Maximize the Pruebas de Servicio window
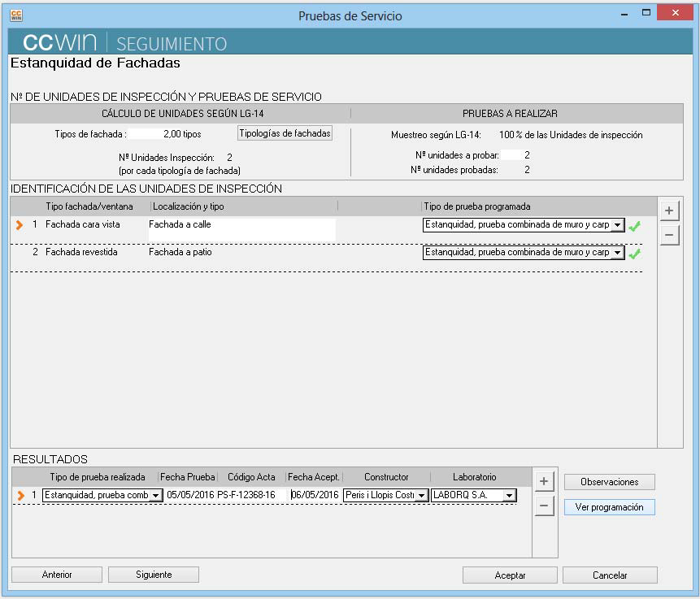The height and width of the screenshot is (599, 700). (646, 13)
